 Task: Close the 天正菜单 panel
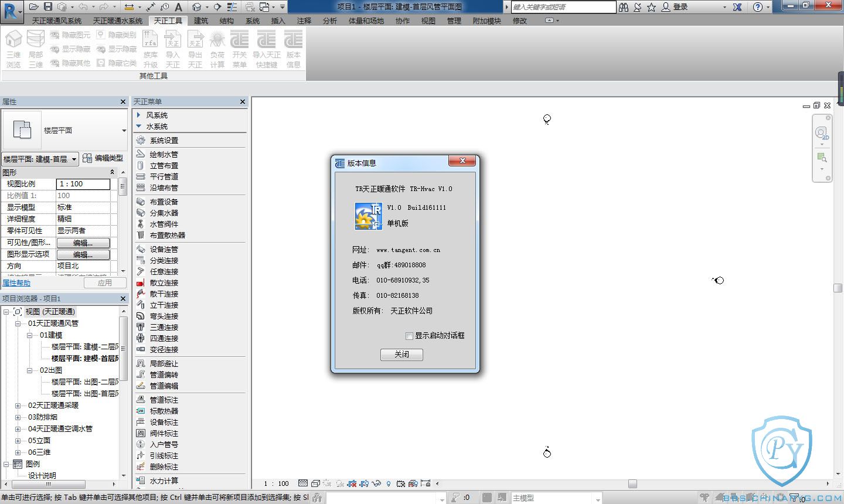point(243,102)
